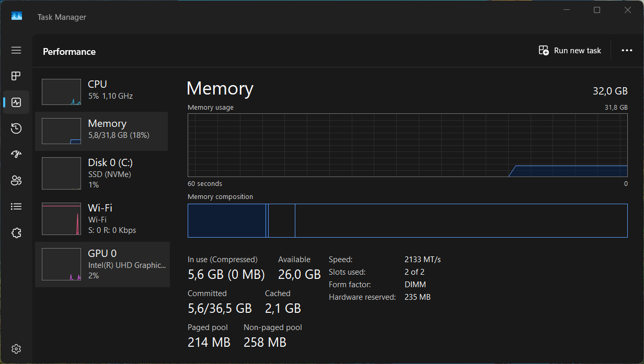Click the 31,8 GB graph maximum label
Viewport: 644px width, 364px height.
[x=616, y=108]
